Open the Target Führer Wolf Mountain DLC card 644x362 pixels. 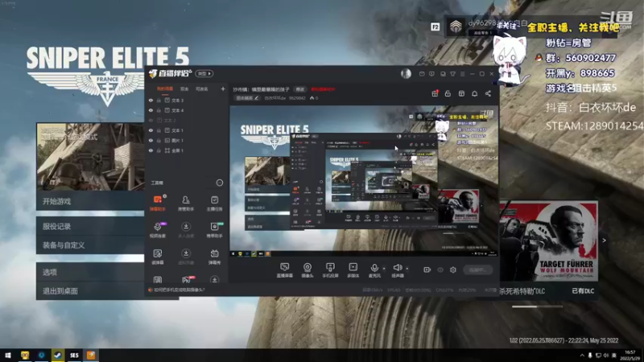click(549, 241)
